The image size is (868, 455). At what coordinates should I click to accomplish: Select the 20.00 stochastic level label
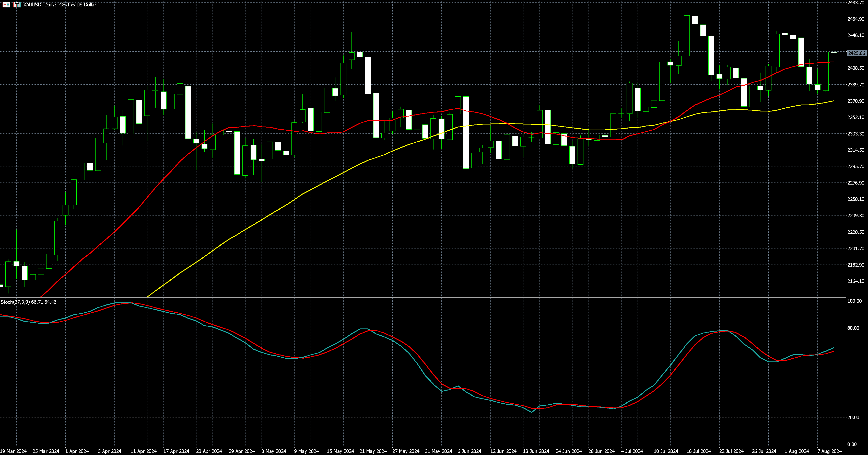coord(853,418)
